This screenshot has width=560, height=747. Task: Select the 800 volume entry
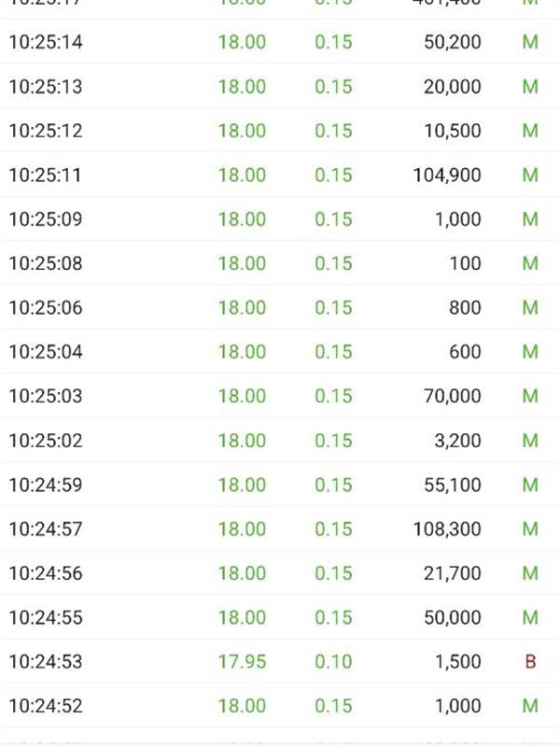[465, 308]
